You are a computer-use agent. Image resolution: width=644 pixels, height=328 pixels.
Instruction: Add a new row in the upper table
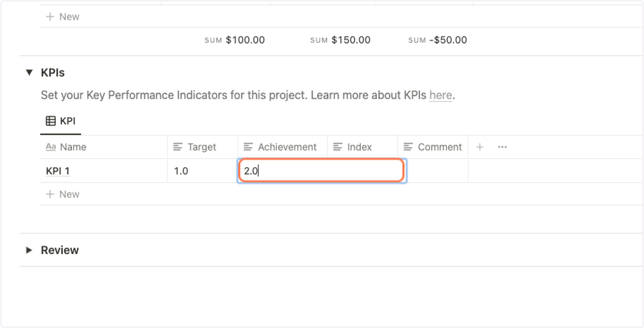tap(63, 17)
